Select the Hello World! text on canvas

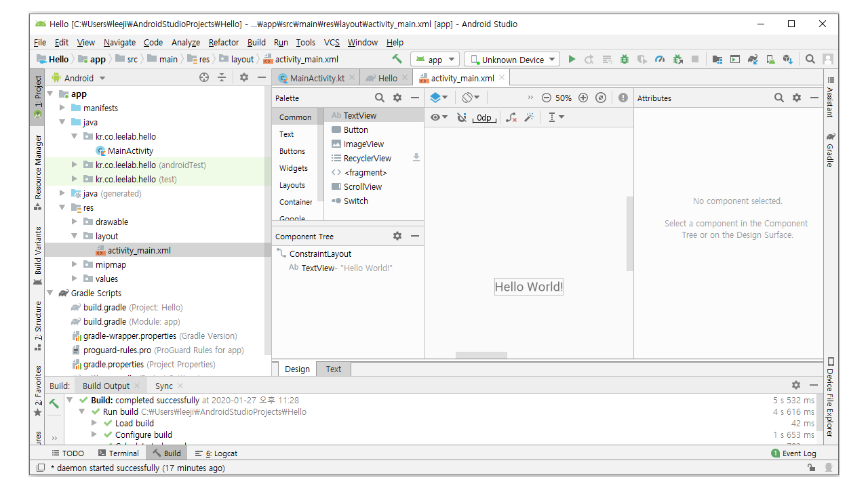(x=528, y=287)
